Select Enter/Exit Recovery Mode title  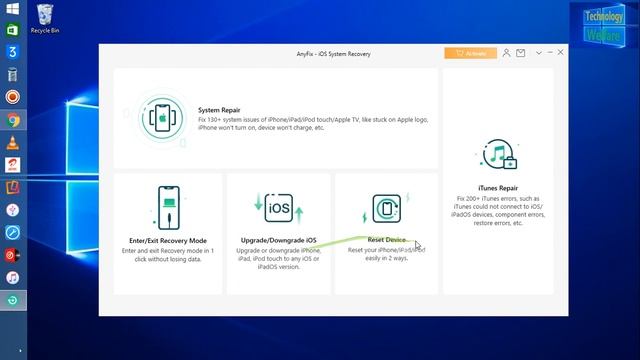(x=168, y=240)
